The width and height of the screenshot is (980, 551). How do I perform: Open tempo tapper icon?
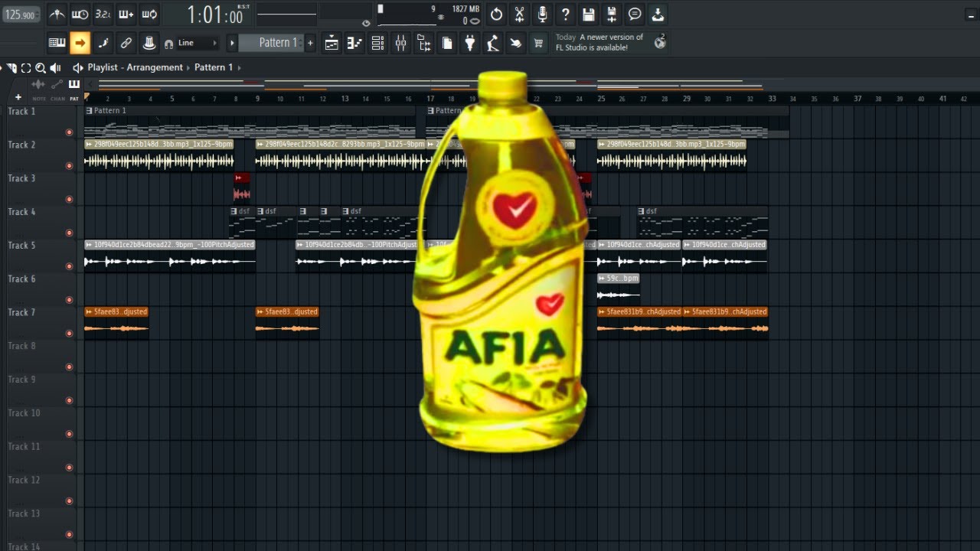point(494,43)
